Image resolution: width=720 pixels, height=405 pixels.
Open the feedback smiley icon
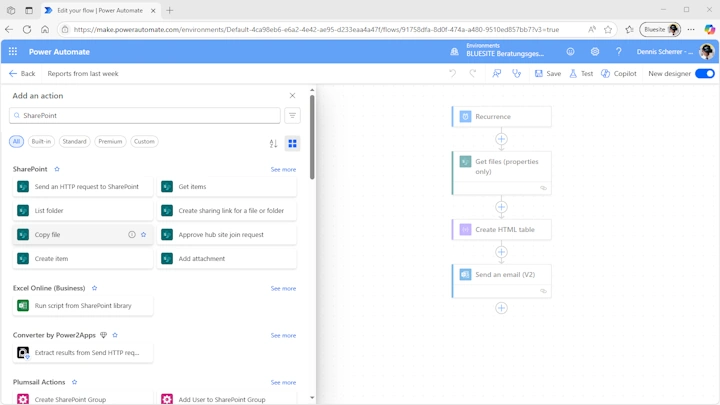(570, 51)
